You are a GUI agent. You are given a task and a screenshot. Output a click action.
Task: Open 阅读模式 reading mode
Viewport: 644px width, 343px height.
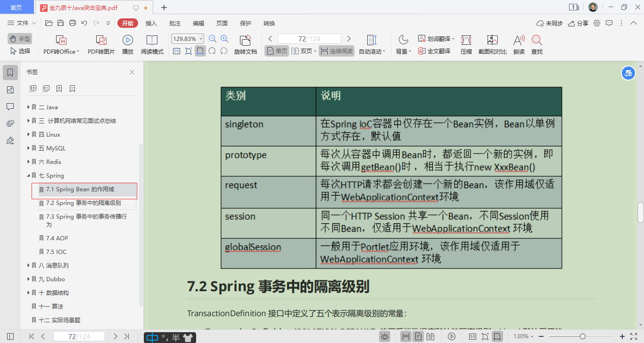152,40
